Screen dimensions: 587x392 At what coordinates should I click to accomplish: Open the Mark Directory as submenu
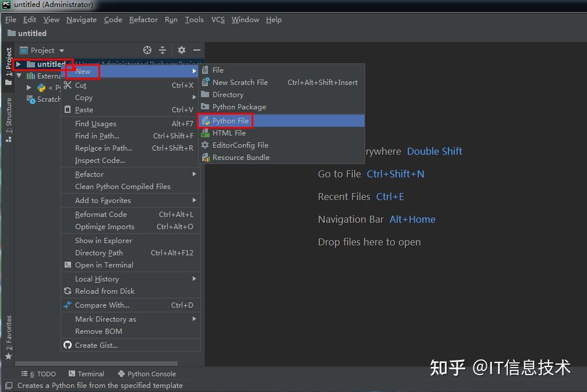105,319
